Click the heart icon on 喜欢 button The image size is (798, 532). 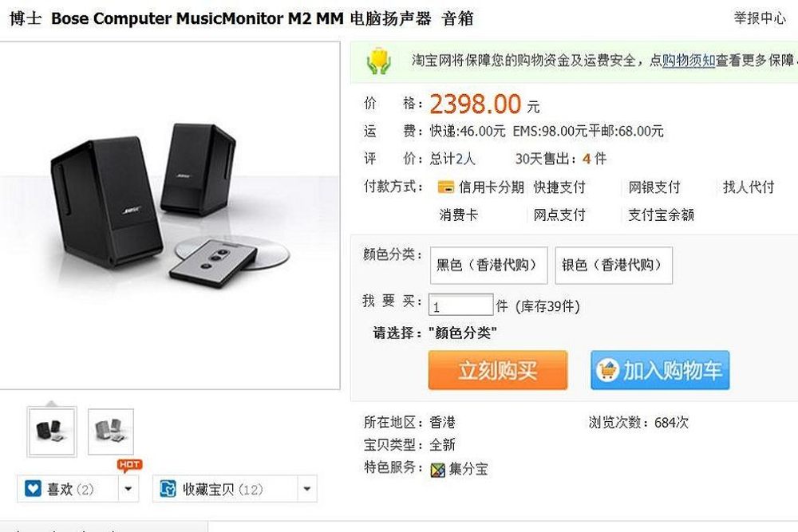(x=33, y=489)
